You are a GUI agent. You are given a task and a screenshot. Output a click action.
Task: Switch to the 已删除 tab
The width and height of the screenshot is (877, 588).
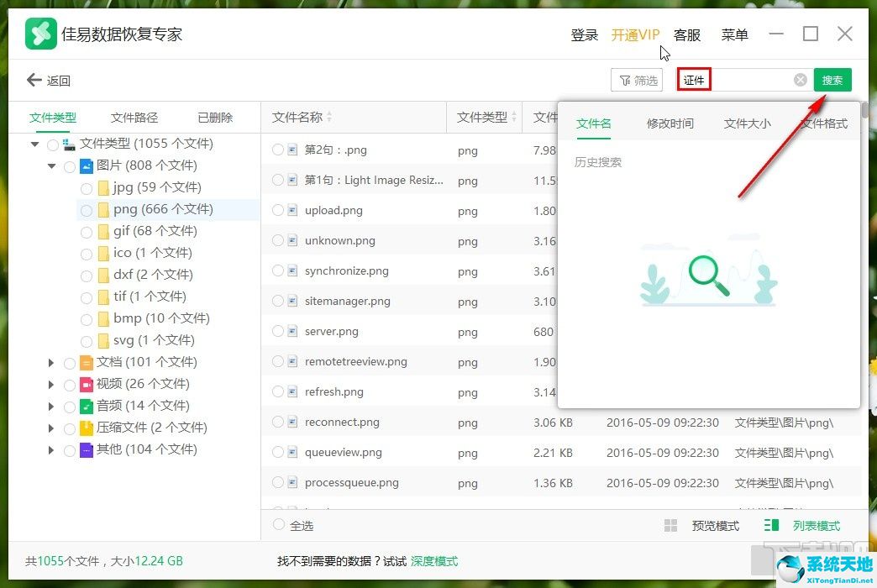pos(214,117)
